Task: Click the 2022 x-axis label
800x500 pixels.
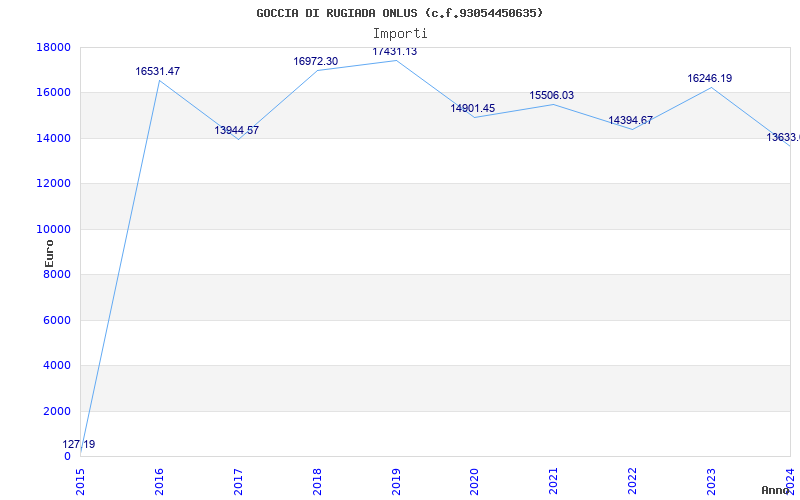Action: [632, 481]
